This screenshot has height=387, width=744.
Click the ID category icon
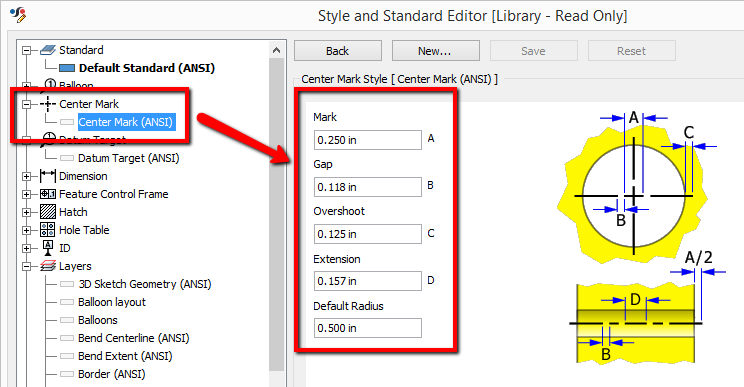pos(48,248)
